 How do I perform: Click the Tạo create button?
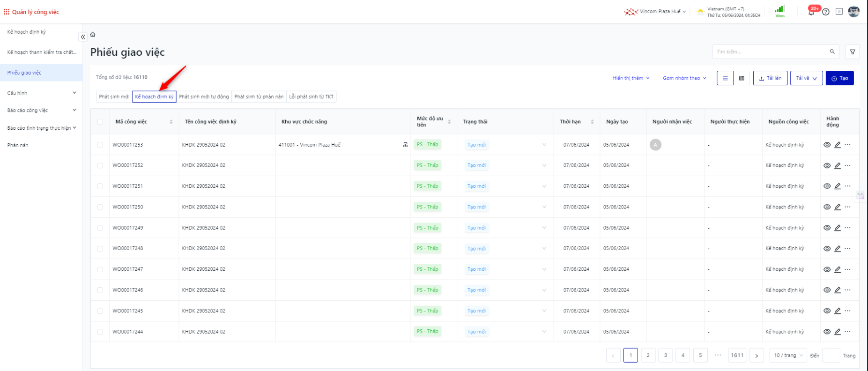tap(839, 78)
